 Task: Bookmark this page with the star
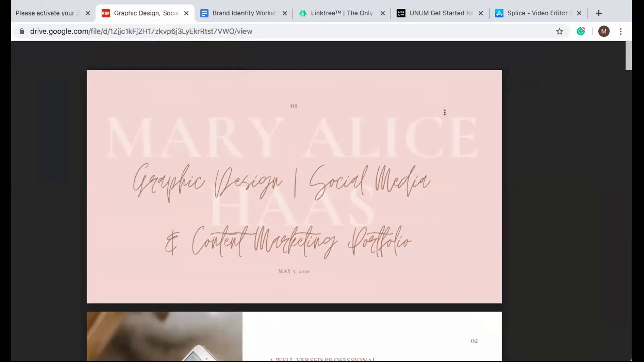[x=560, y=31]
